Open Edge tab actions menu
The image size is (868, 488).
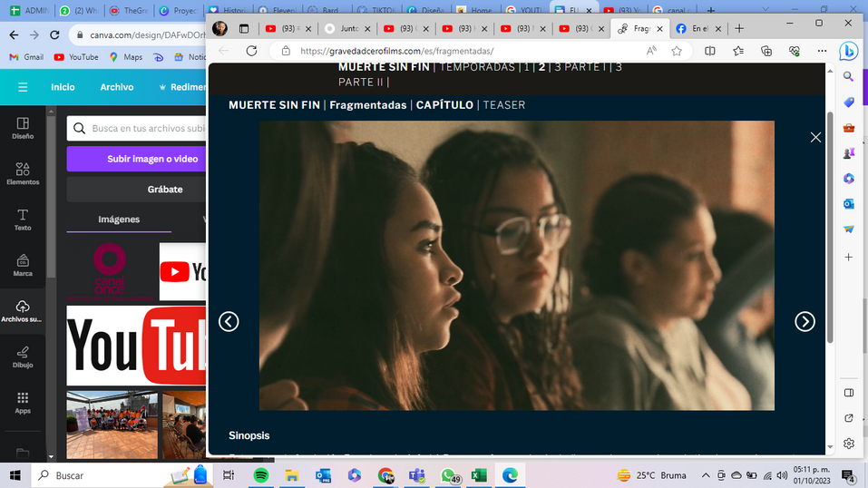tap(244, 28)
